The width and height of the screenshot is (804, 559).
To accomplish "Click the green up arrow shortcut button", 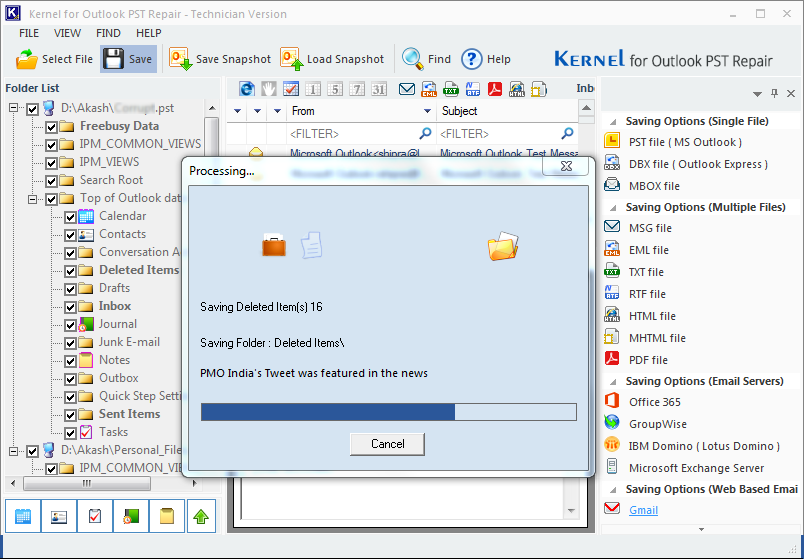I will point(201,516).
